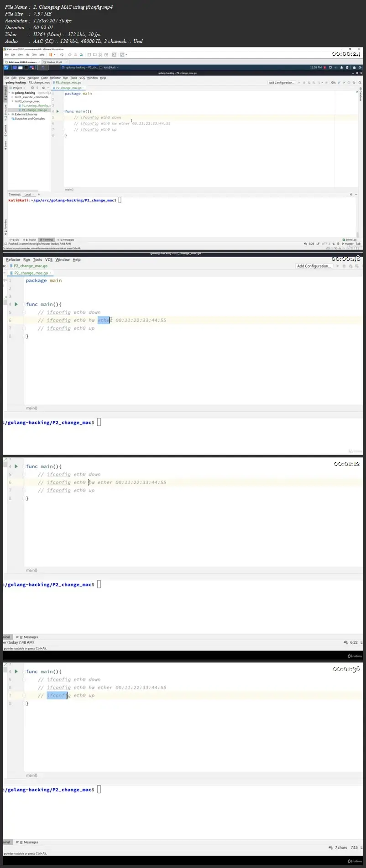Screen dimensions: 366x868
Task: Click the Git update project checkmark in the 00:00:24 frame
Action: click(x=339, y=83)
